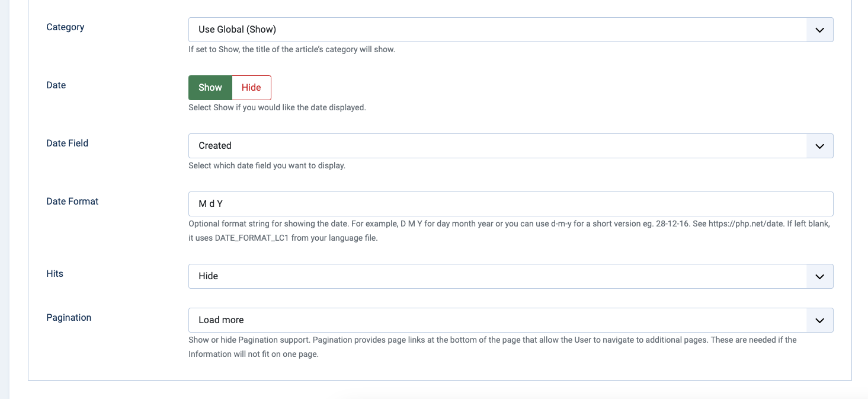This screenshot has width=868, height=399.
Task: Click the chevron arrow on the Hits dropdown
Action: tap(819, 276)
